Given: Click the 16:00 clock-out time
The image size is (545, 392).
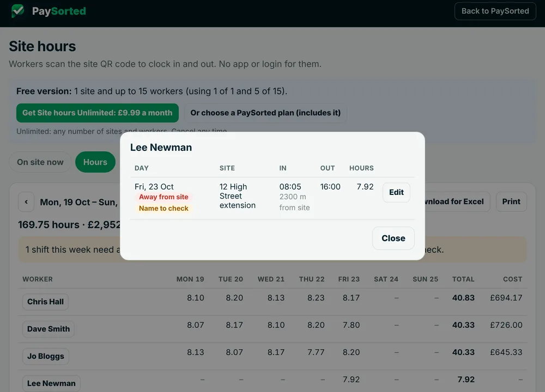Looking at the screenshot, I should pos(330,187).
